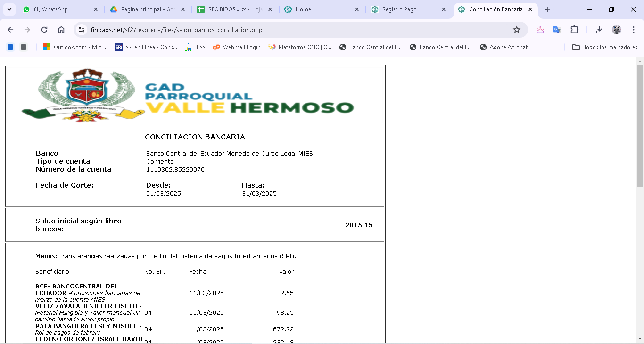Open the Webmail Login bookmark

click(237, 47)
